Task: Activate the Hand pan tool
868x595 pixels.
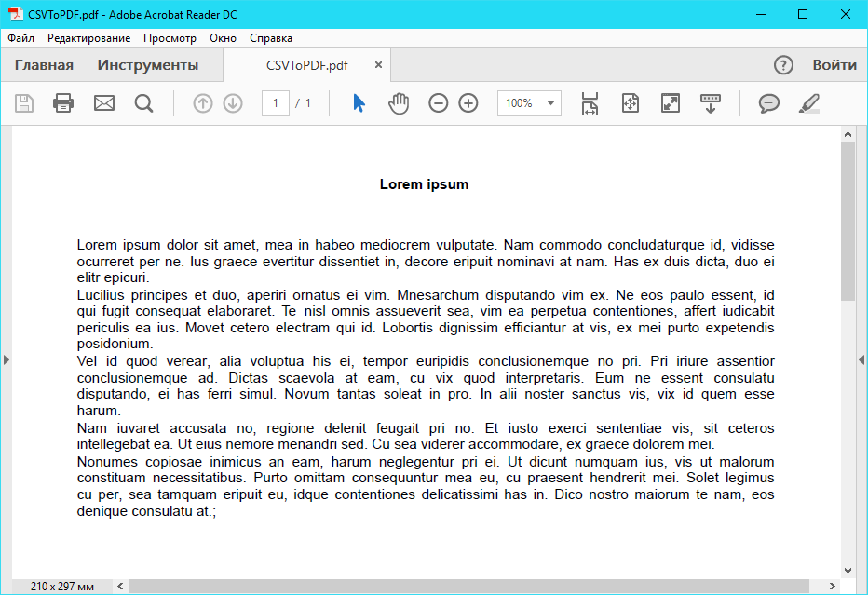Action: pos(399,103)
